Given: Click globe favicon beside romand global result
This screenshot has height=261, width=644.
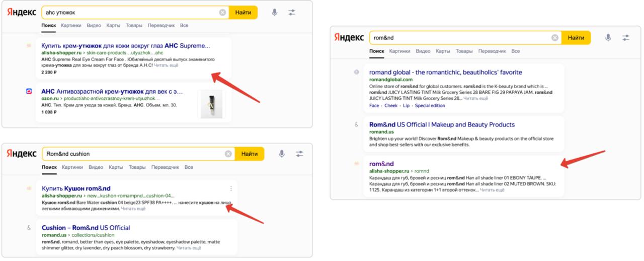Looking at the screenshot, I should click(x=356, y=72).
